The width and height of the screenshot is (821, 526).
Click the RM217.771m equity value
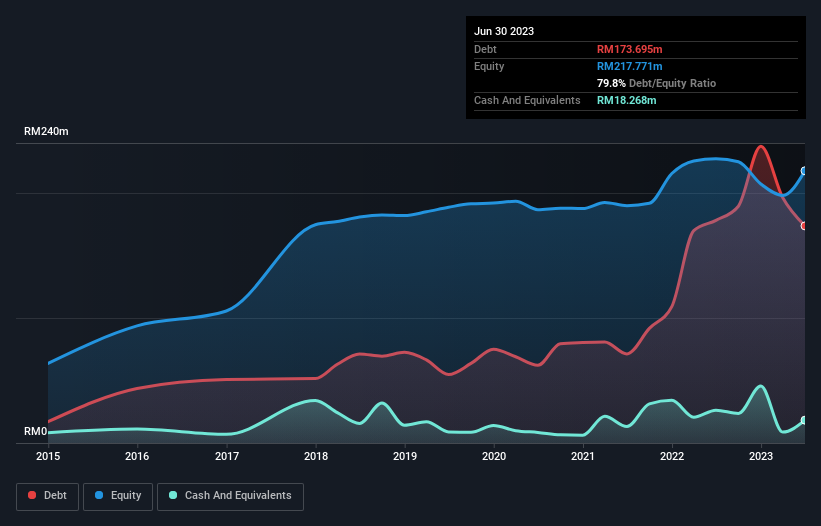[629, 66]
